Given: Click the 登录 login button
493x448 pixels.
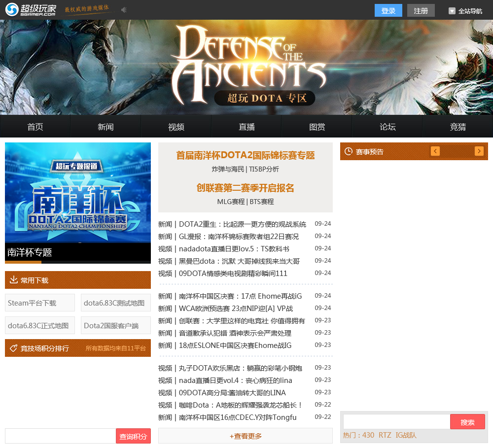Looking at the screenshot, I should click(388, 11).
